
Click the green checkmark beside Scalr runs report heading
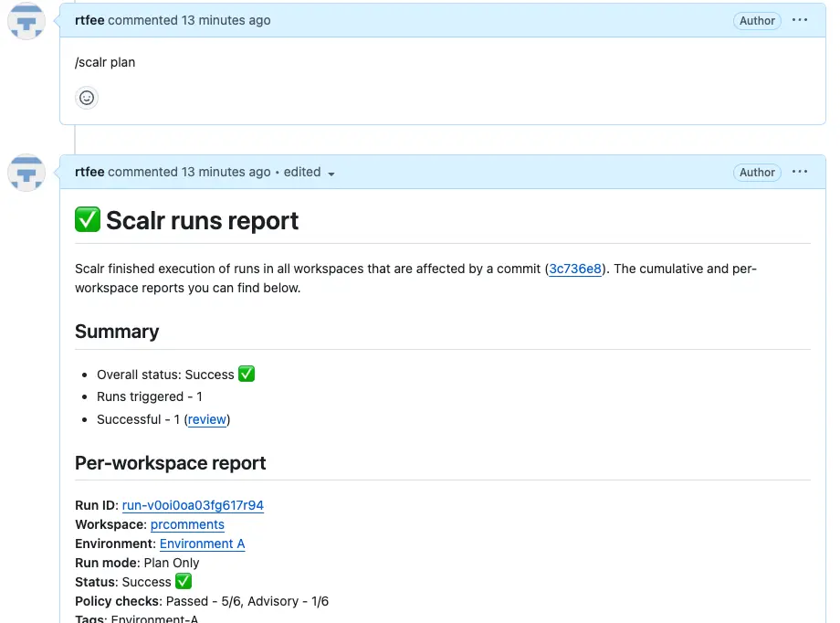coord(88,219)
